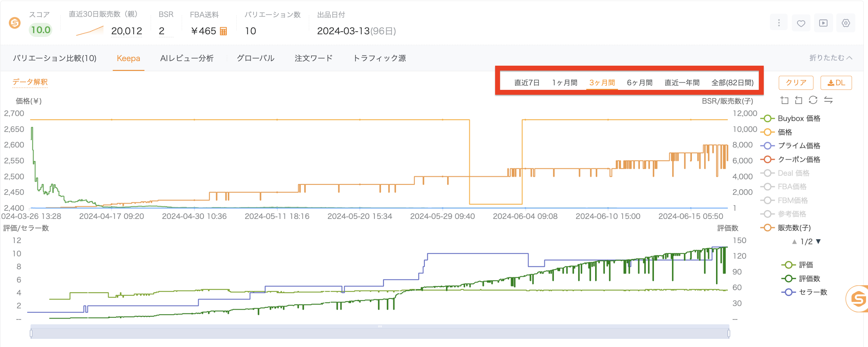
Task: Switch to the AIレビュー分析 tab
Action: point(187,58)
